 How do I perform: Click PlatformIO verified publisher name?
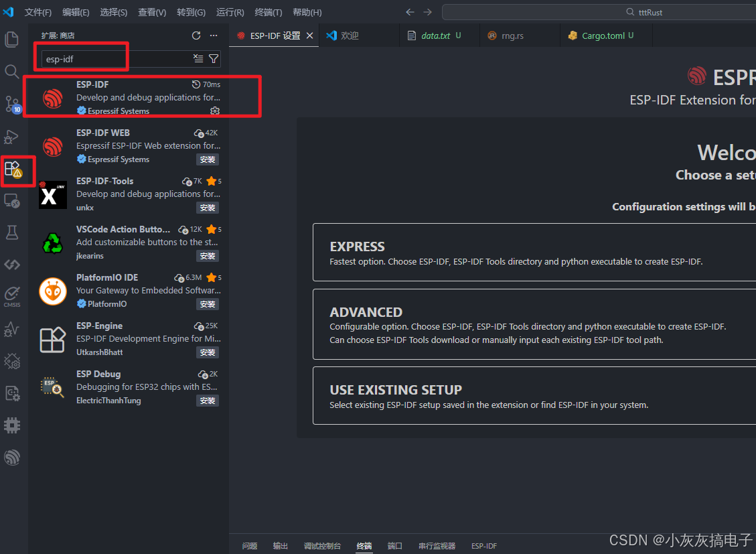107,304
